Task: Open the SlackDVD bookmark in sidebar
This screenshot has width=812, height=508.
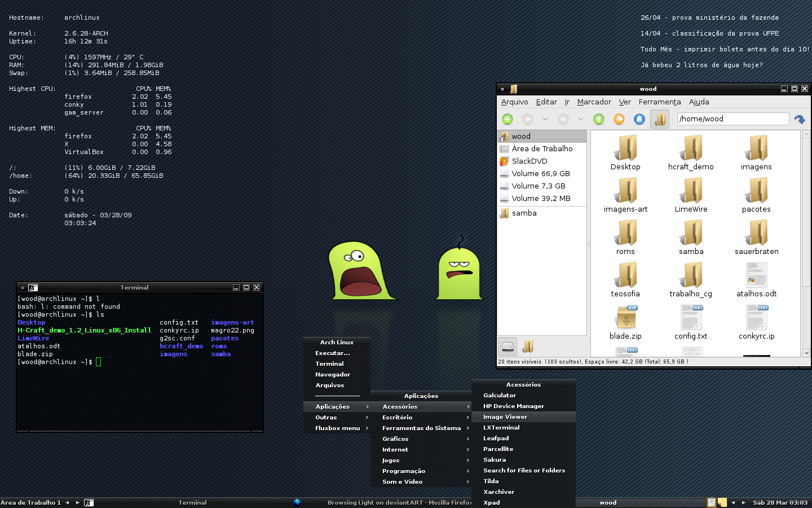Action: 529,161
